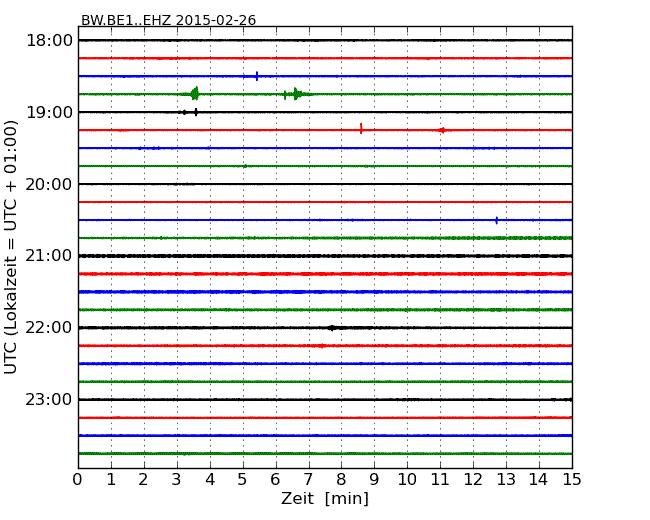Click the "21:00" y-axis time label

point(49,256)
